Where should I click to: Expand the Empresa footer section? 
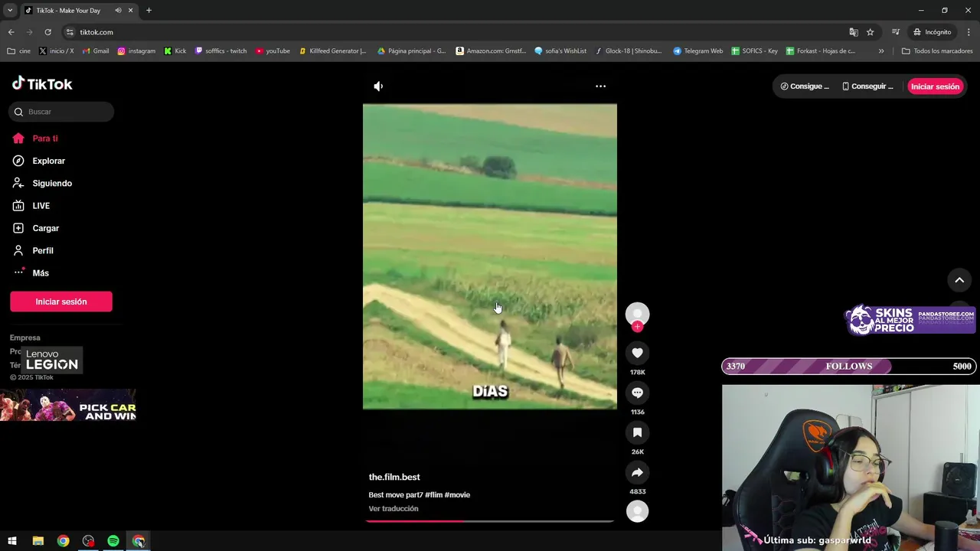[x=25, y=337]
